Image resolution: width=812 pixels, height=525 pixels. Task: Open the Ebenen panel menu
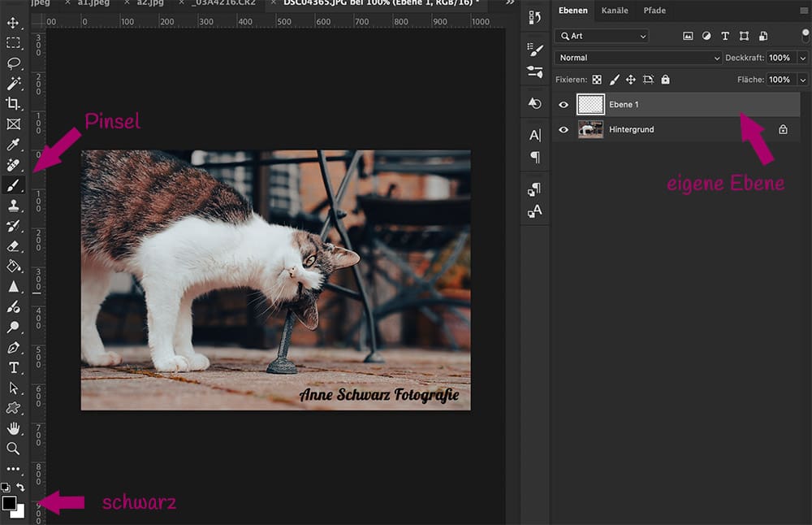(x=804, y=11)
